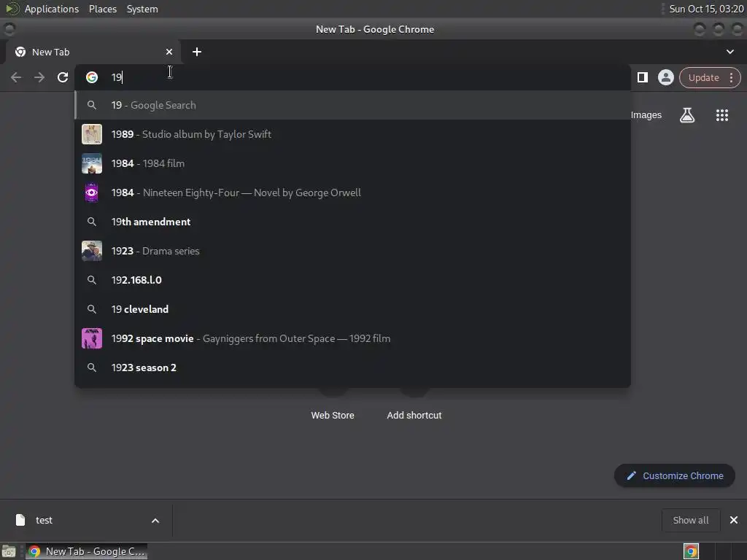747x560 pixels.
Task: Go forward with the forward arrow
Action: point(39,77)
